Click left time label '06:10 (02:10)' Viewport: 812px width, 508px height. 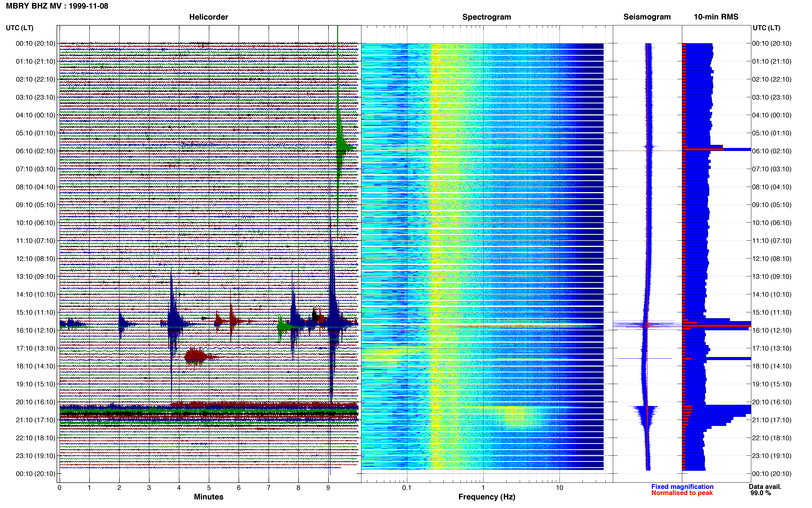pos(36,151)
